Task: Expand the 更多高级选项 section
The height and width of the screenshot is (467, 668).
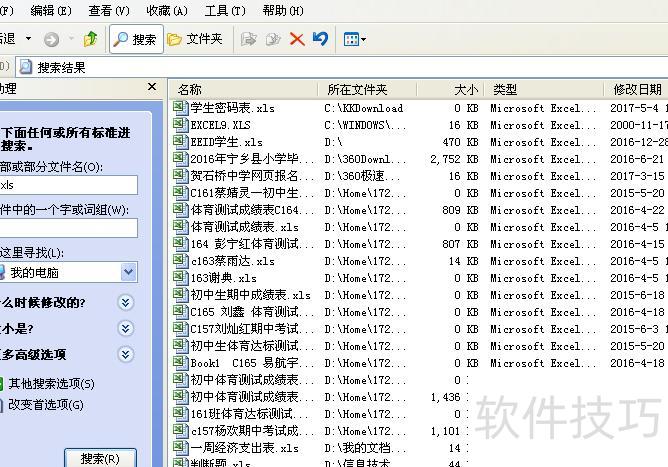Action: [x=125, y=354]
